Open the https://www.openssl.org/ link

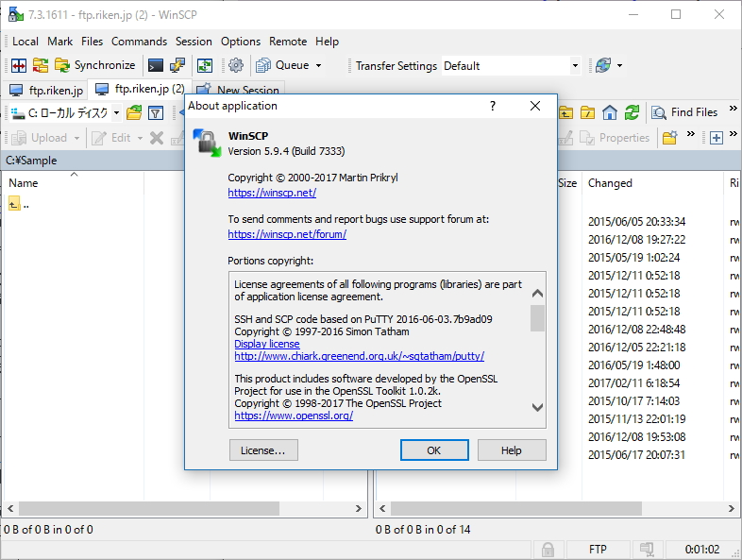294,416
